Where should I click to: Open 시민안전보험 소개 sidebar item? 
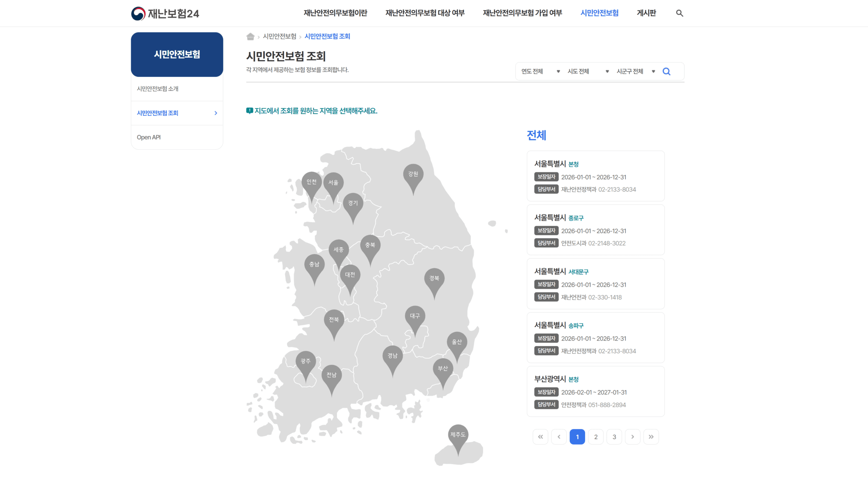(177, 89)
